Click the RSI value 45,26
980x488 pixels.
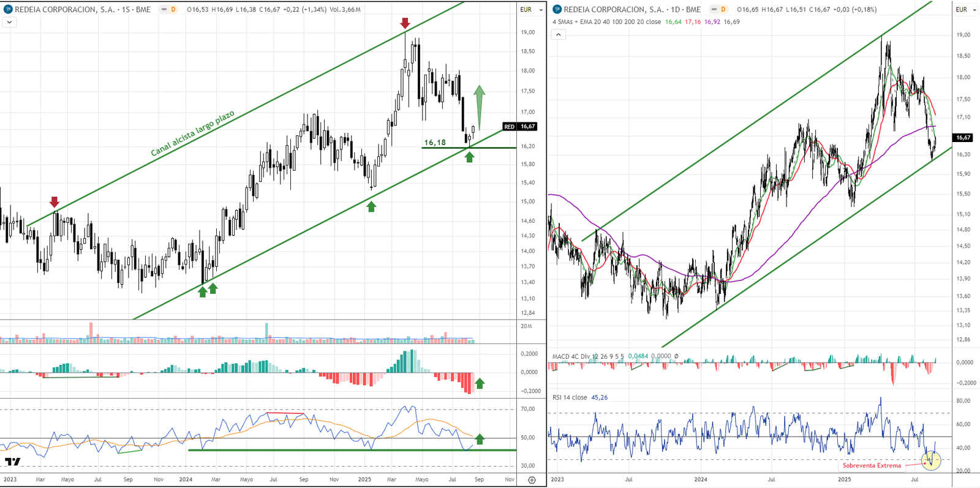pos(600,397)
